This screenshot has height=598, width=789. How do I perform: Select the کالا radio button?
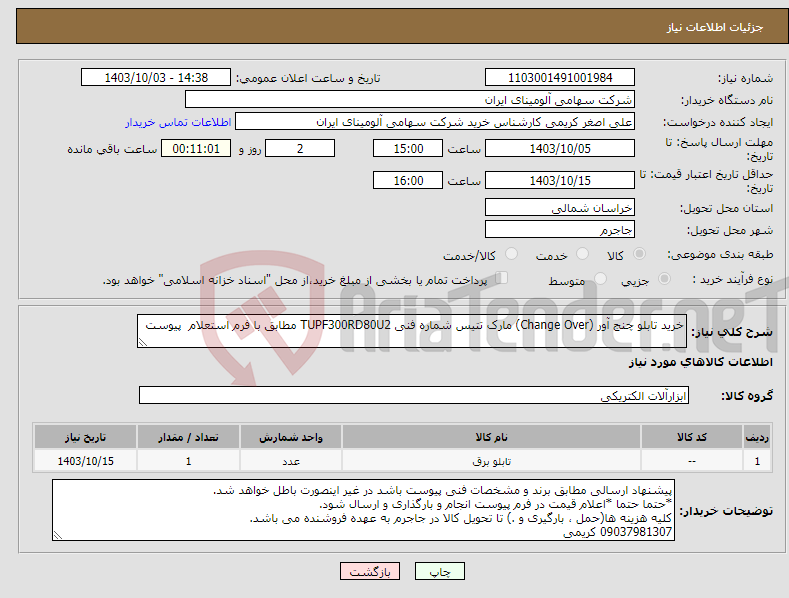(x=639, y=254)
